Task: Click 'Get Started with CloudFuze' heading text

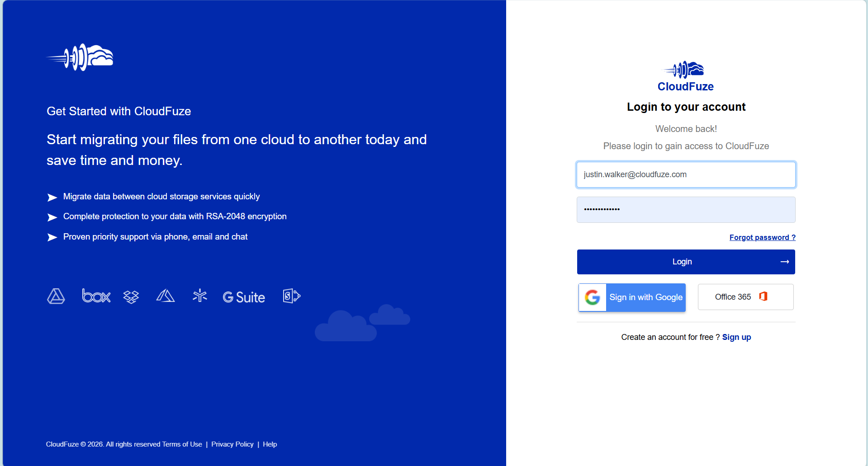Action: coord(119,111)
